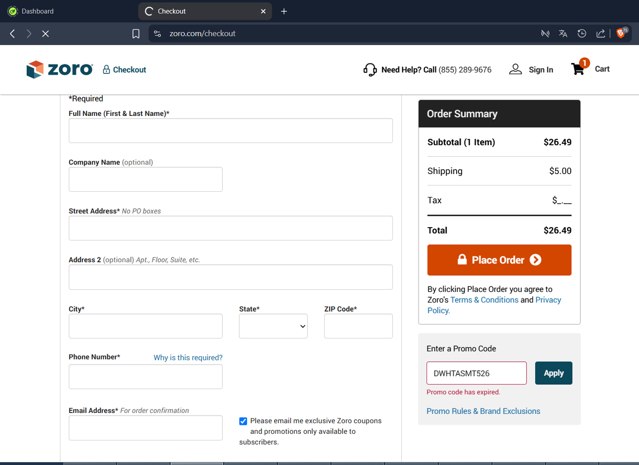Click the browser share icon
This screenshot has height=465, width=639.
pyautogui.click(x=600, y=33)
